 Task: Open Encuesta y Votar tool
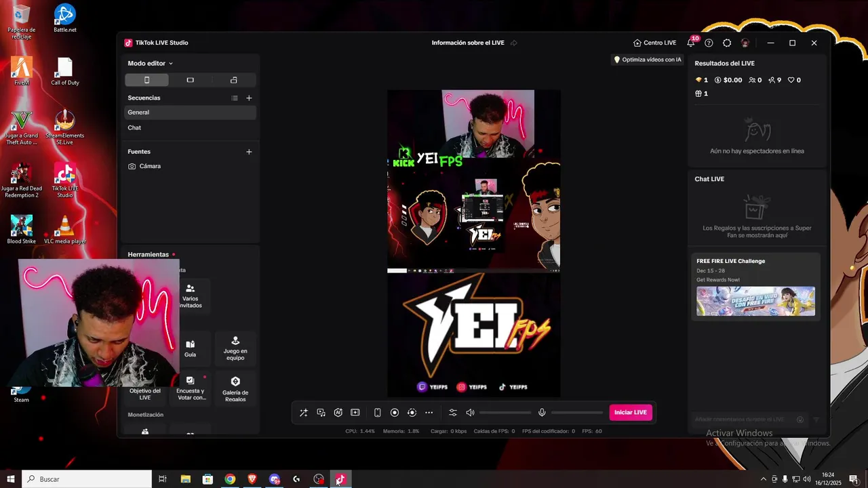pyautogui.click(x=191, y=389)
